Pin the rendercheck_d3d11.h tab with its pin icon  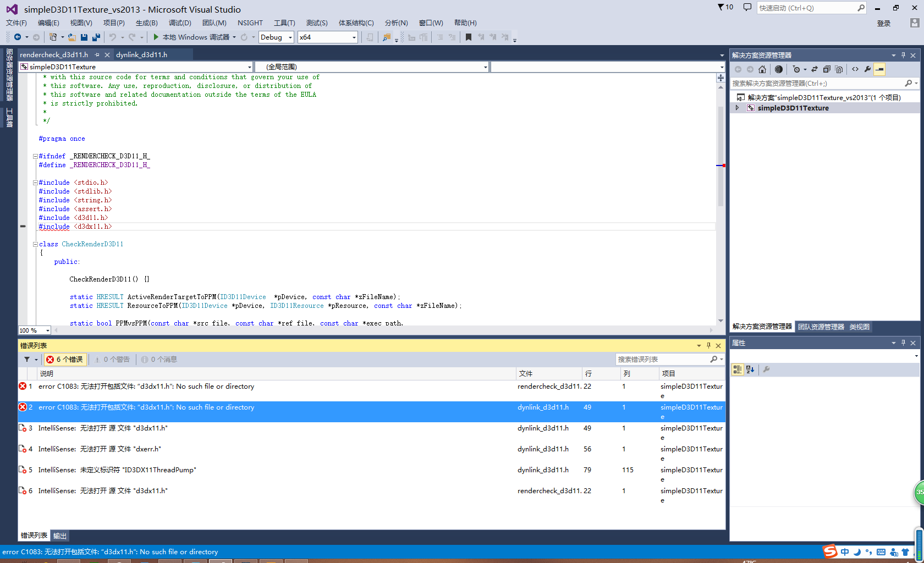(x=97, y=55)
